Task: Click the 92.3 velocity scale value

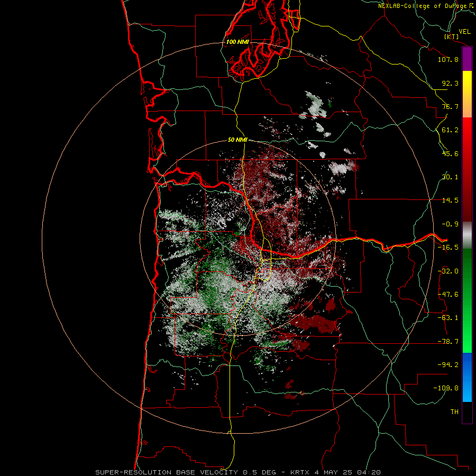Action: 450,83
